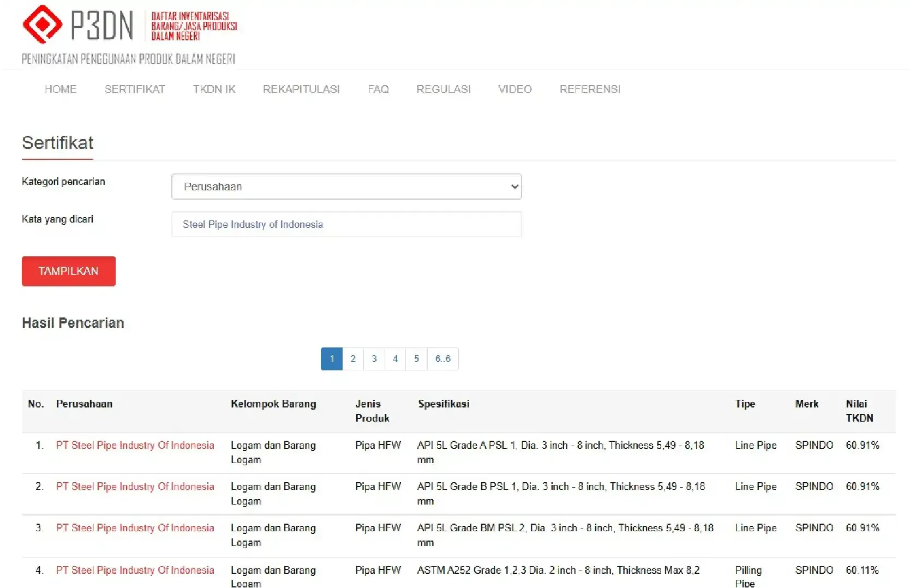
Task: Go to results page 2
Action: 353,359
